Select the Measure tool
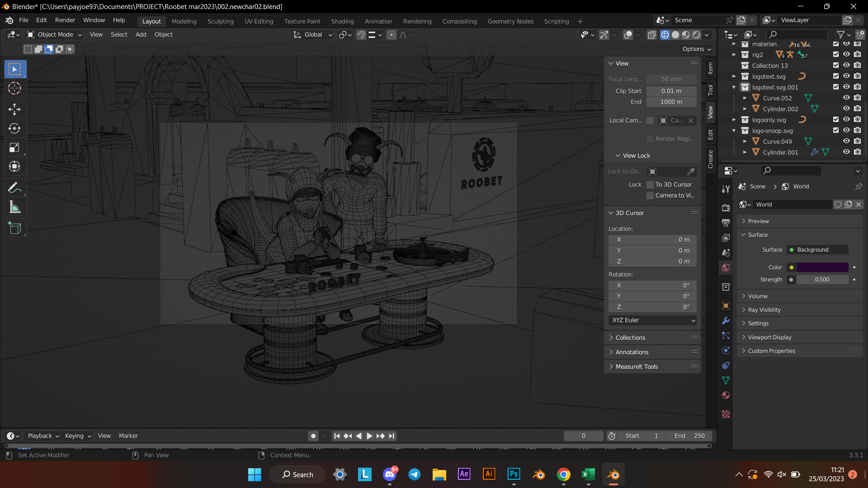The height and width of the screenshot is (488, 868). pos(15,207)
